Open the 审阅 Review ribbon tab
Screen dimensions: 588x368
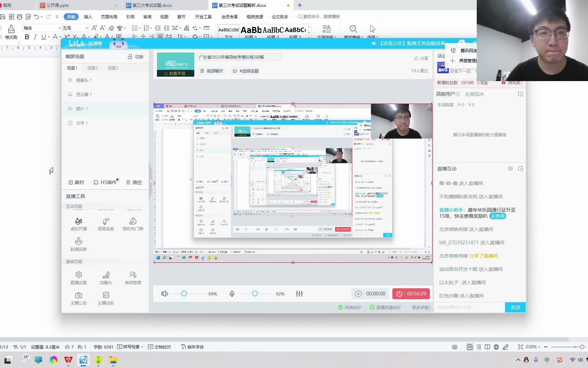(x=147, y=17)
